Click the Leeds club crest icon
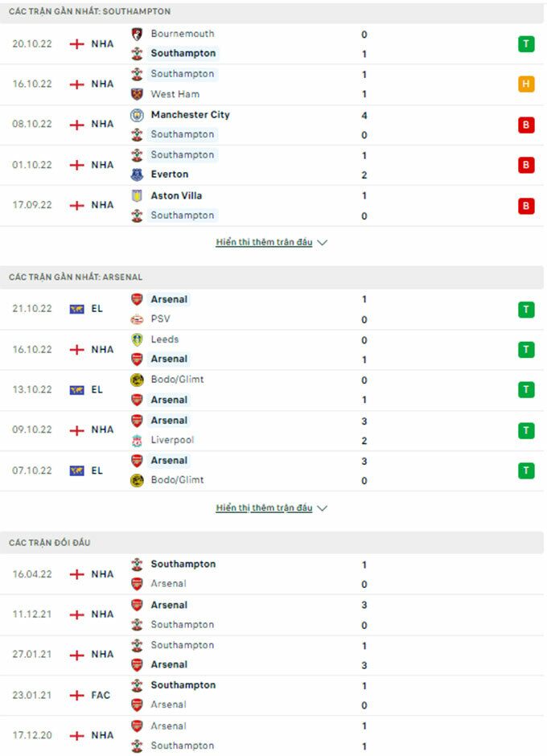Image resolution: width=547 pixels, height=756 pixels. (137, 339)
